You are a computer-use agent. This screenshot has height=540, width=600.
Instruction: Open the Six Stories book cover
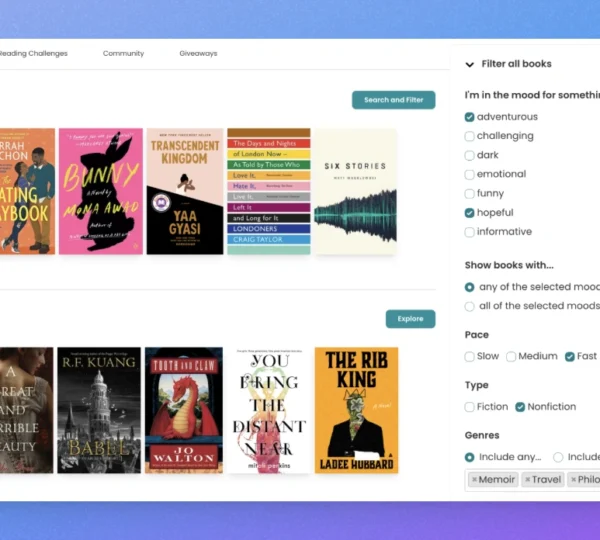click(x=355, y=191)
